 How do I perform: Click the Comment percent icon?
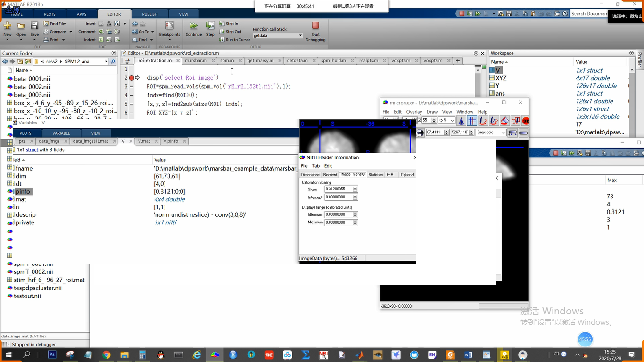(101, 32)
